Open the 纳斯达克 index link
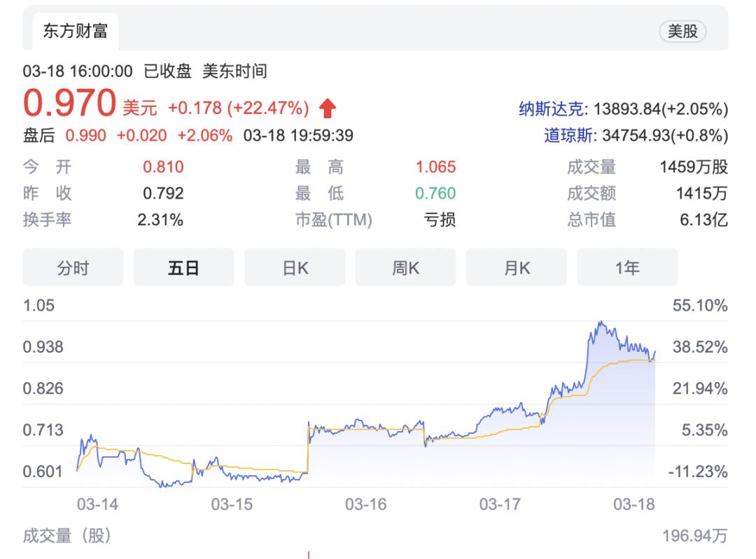 tap(550, 109)
